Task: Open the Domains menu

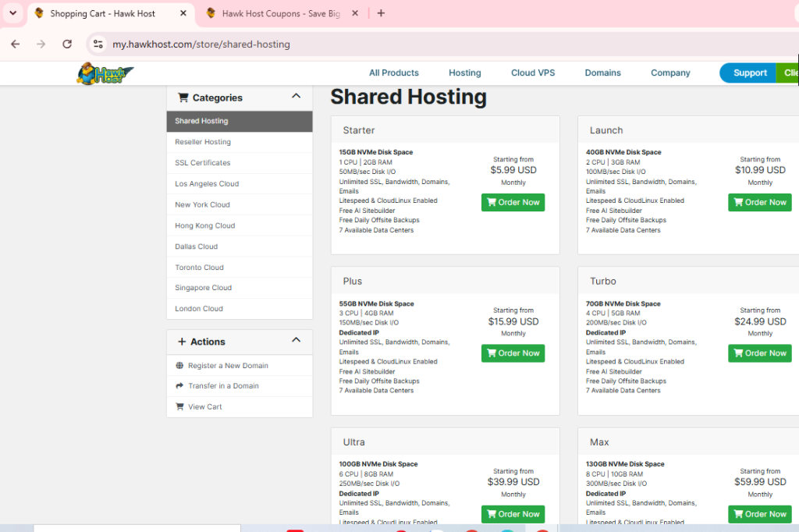Action: [x=603, y=73]
